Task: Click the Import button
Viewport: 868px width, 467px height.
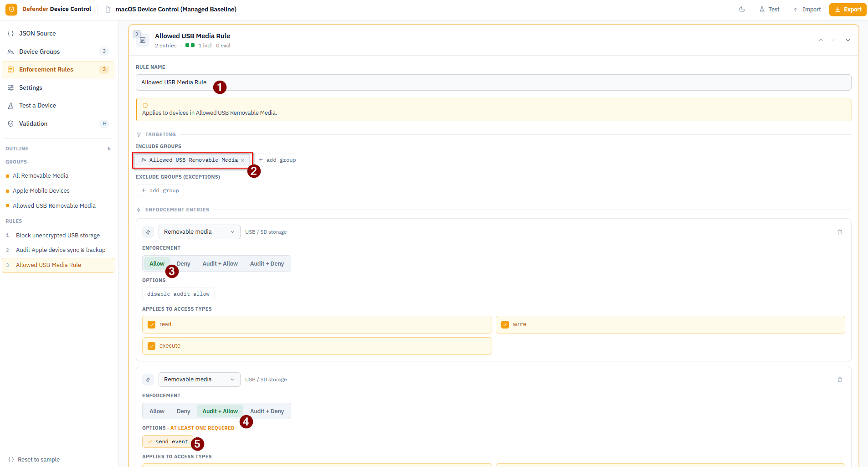Action: tap(807, 9)
